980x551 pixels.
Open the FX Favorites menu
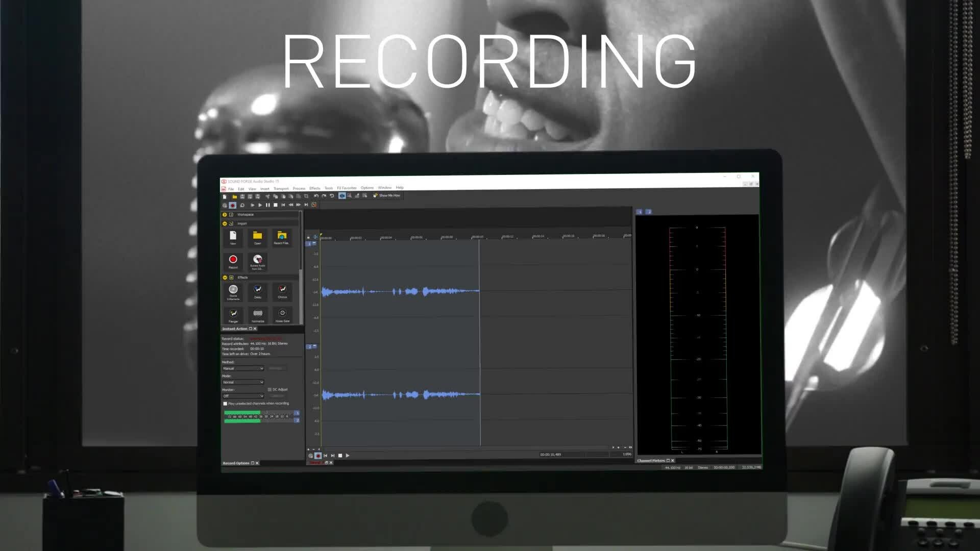(347, 188)
